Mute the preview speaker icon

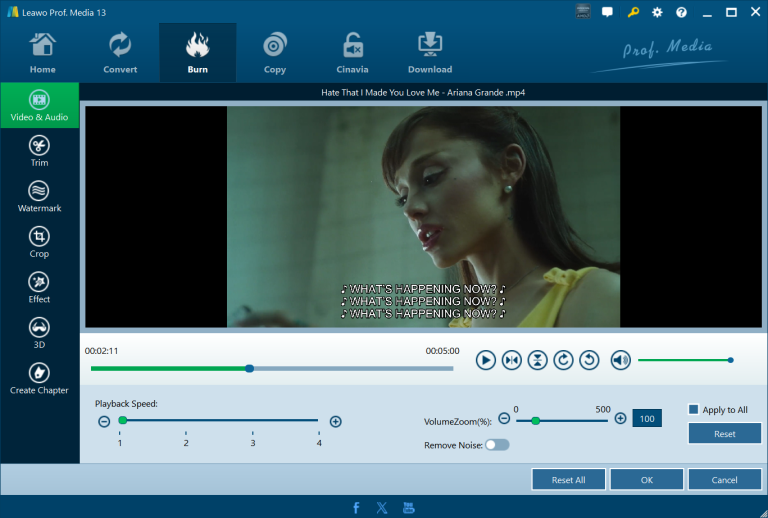621,360
